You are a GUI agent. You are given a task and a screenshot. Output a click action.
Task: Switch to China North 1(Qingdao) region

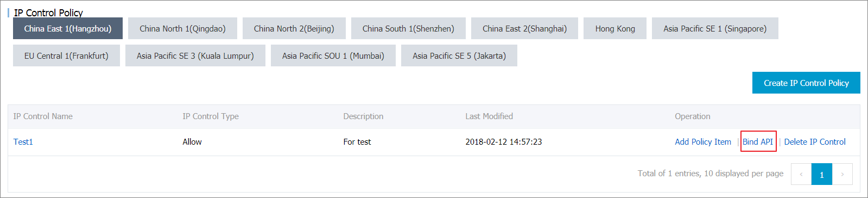pyautogui.click(x=182, y=28)
